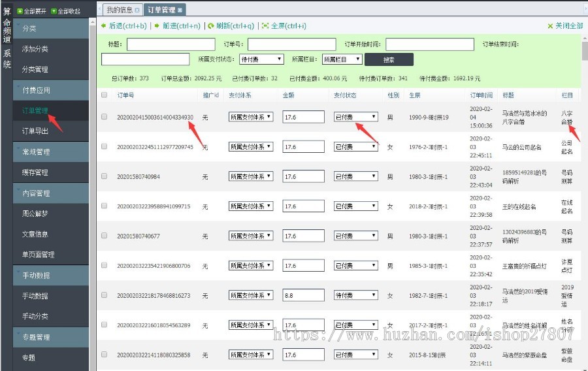Close the 我的信息 tab with its x icon
This screenshot has width=588, height=371.
137,10
